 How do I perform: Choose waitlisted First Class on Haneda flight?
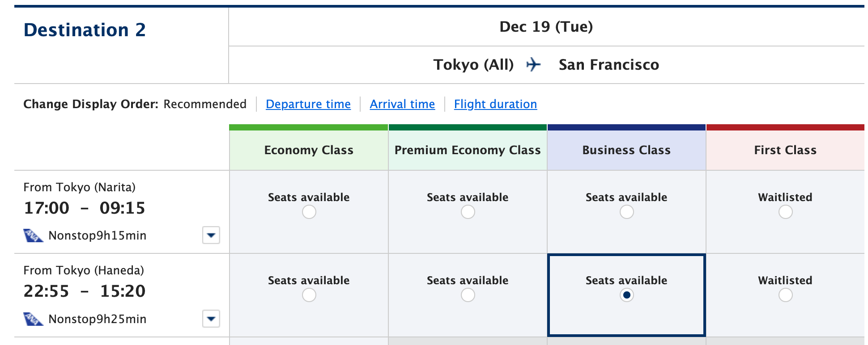(785, 295)
